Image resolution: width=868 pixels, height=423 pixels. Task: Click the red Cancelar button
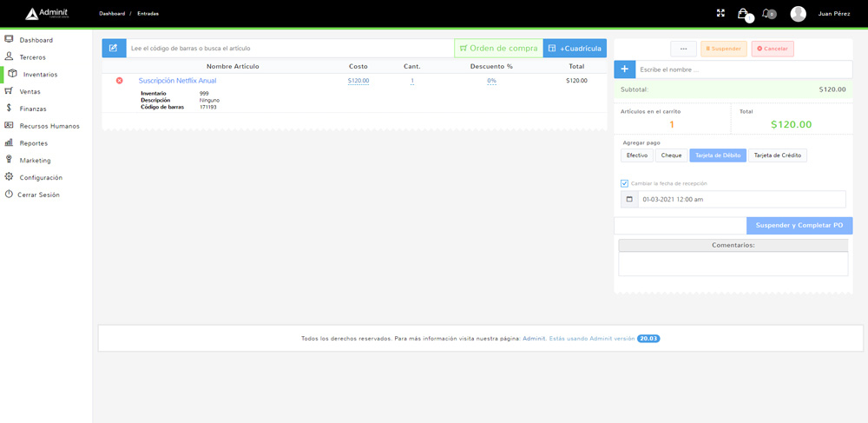tap(773, 49)
